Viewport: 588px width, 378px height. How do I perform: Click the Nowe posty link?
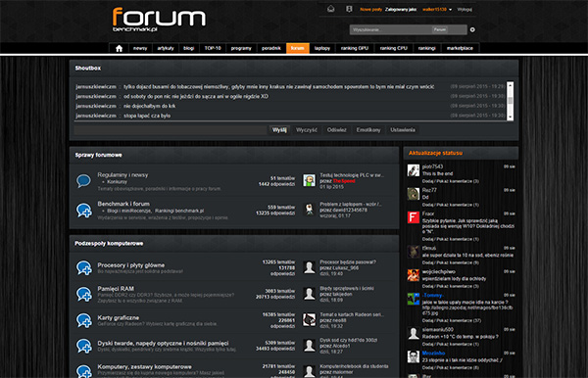(370, 10)
